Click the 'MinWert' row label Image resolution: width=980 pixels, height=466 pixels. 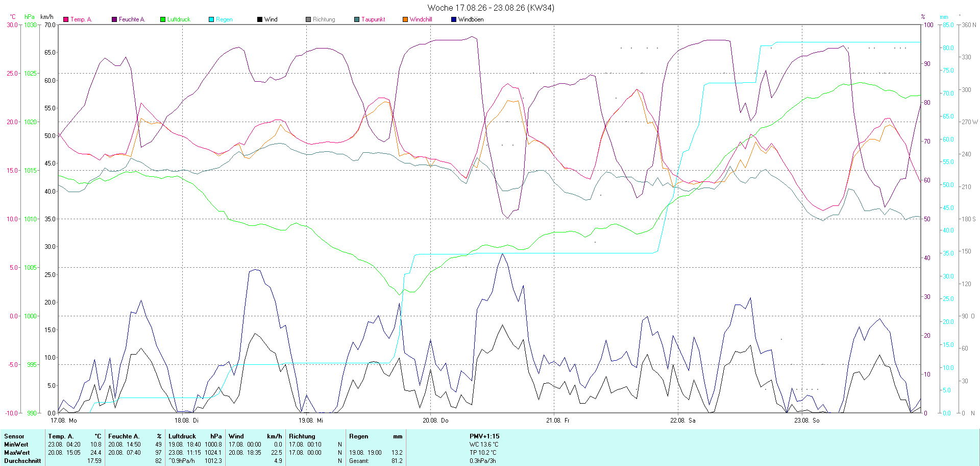pos(16,445)
